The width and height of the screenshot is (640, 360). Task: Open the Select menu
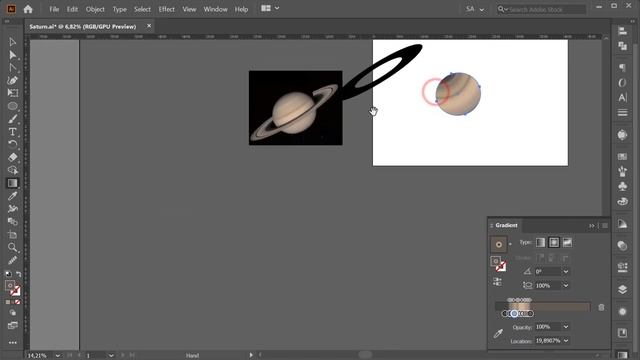click(x=142, y=9)
